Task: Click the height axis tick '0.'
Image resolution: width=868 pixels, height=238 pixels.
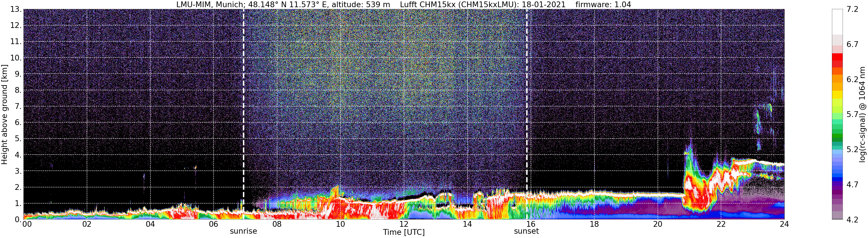Action: (x=18, y=220)
